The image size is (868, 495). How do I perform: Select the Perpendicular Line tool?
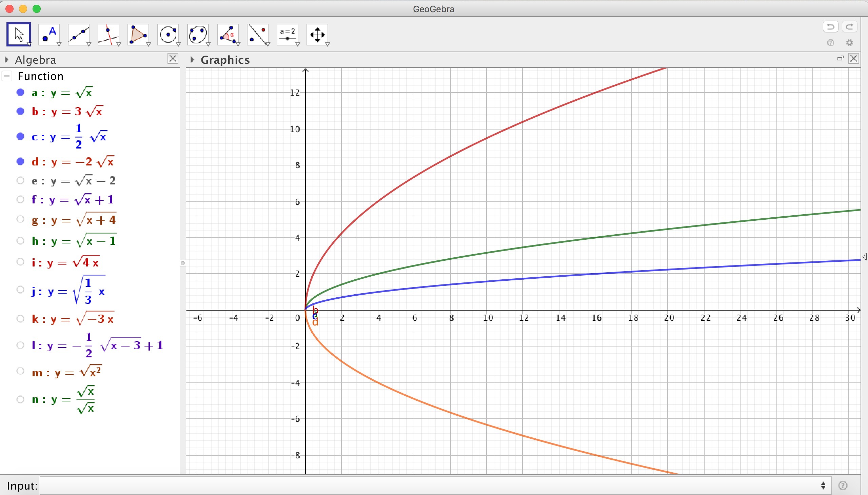[108, 34]
